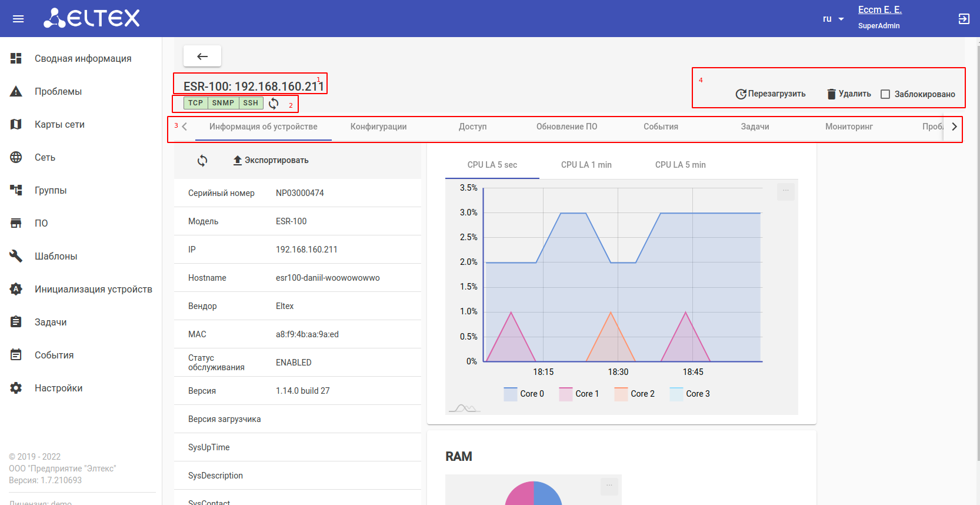Open Сводная информация menu item
Image resolution: width=980 pixels, height=505 pixels.
click(x=81, y=58)
